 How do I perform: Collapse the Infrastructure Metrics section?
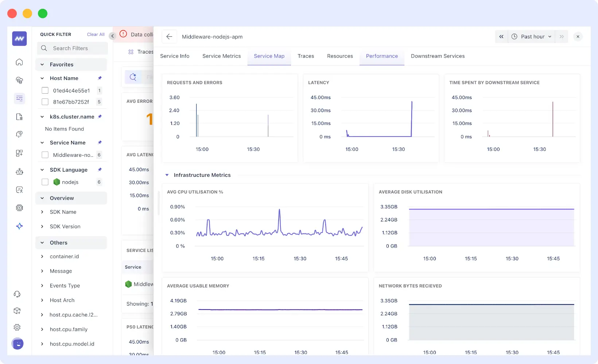[x=167, y=175]
